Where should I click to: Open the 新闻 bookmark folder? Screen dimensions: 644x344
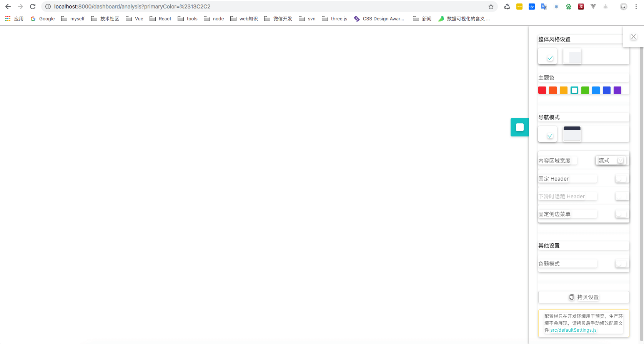[x=422, y=18]
